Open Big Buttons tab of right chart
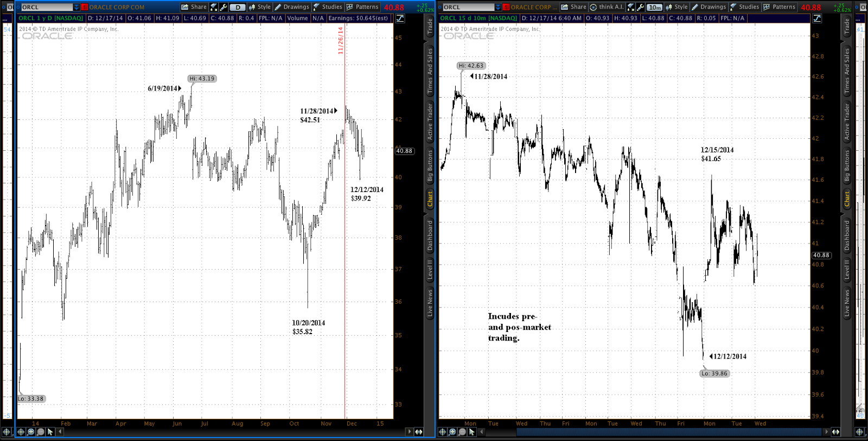Screen dimensions: 868x441 point(846,167)
